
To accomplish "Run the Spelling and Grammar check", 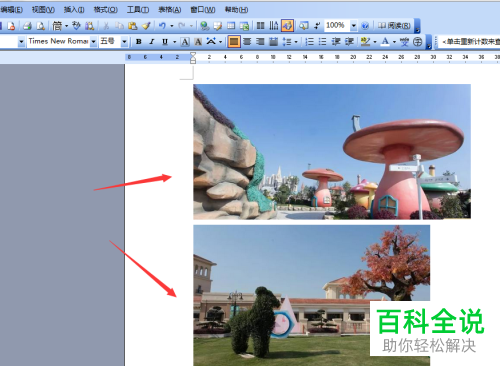I will tap(76, 26).
